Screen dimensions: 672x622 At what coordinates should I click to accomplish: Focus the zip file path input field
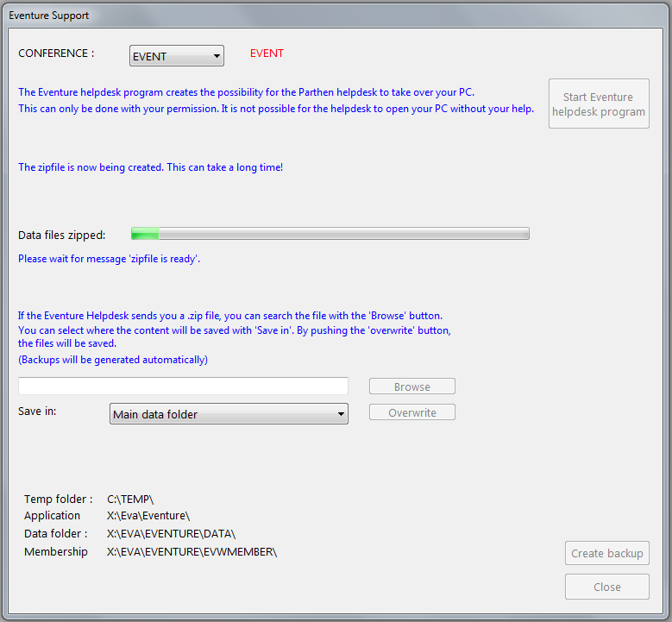pyautogui.click(x=183, y=386)
